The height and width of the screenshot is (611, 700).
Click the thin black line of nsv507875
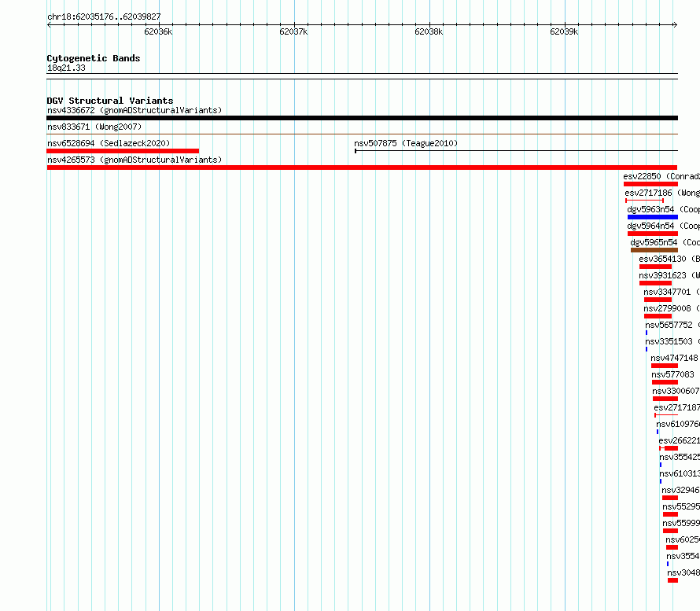tap(516, 151)
